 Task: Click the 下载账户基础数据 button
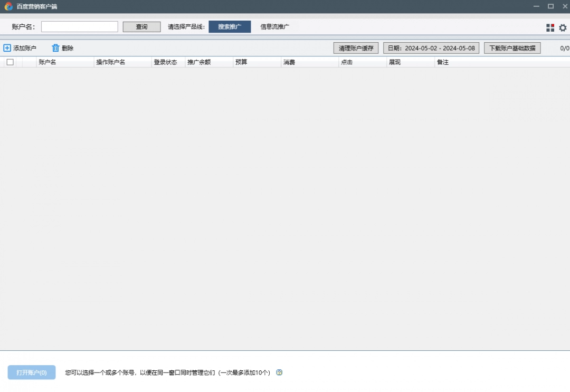coord(511,47)
